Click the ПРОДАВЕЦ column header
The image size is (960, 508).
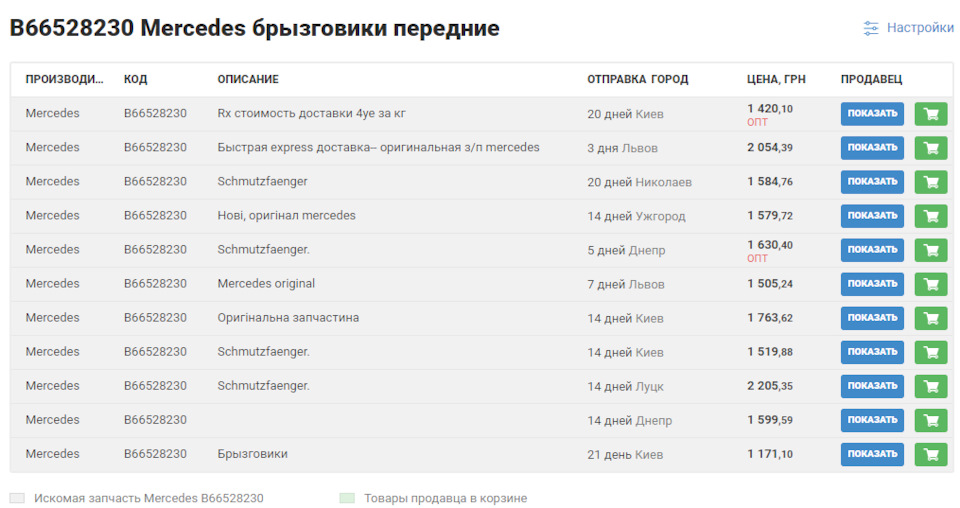coord(871,79)
